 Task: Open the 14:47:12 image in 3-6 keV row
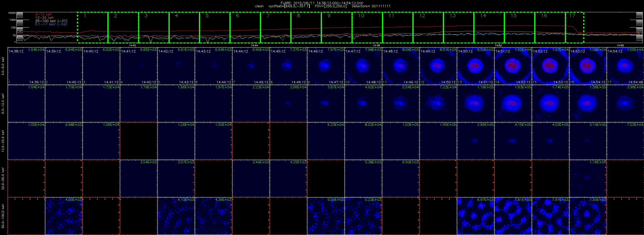coord(363,66)
